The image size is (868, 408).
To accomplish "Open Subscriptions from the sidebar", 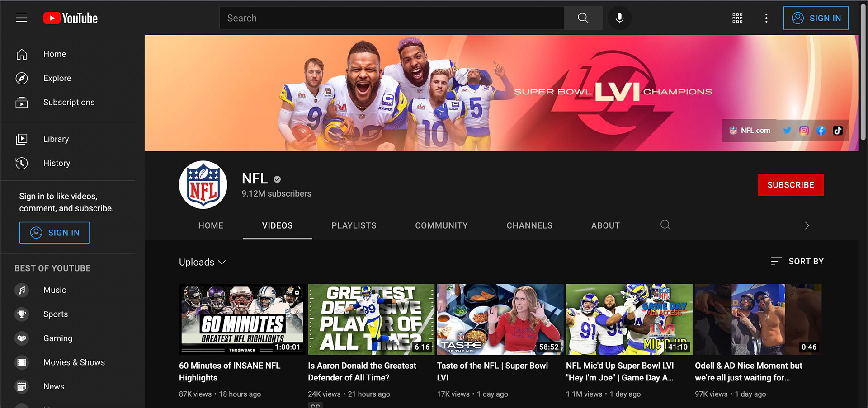I will [68, 103].
